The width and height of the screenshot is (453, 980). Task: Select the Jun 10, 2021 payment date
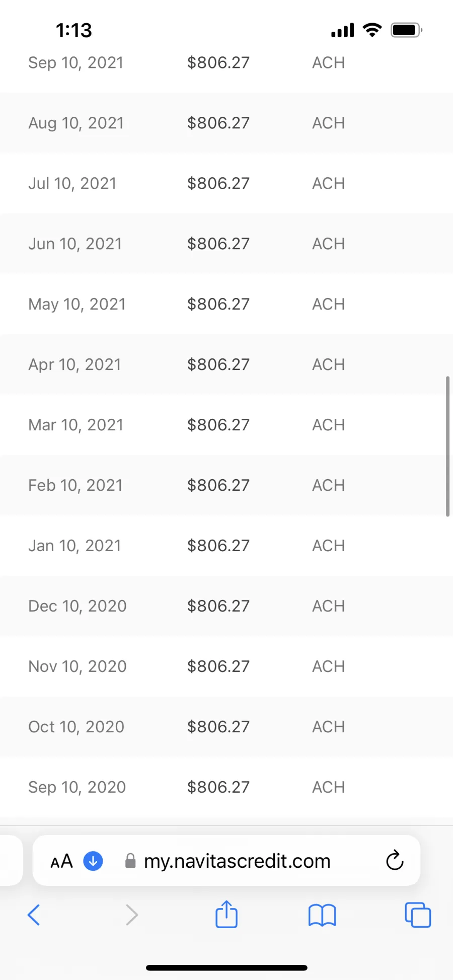[x=75, y=244]
